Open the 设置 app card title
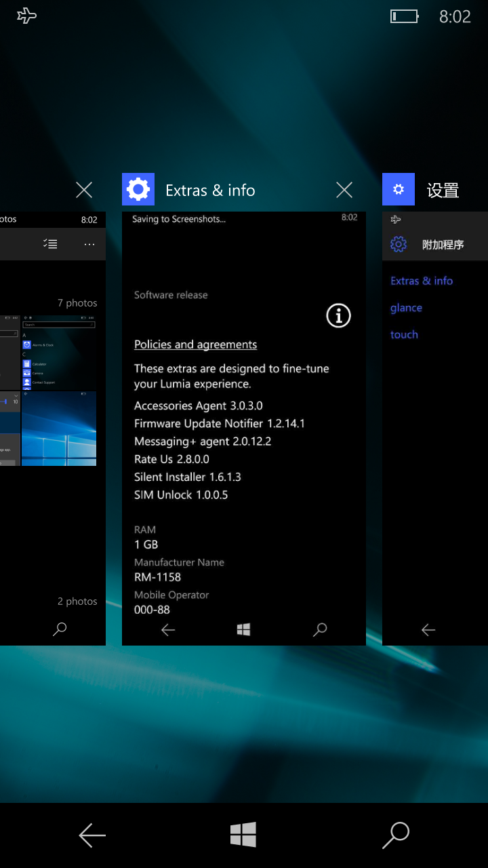This screenshot has width=488, height=868. click(443, 191)
